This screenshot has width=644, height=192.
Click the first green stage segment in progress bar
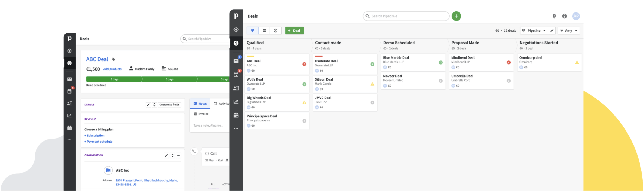point(114,79)
